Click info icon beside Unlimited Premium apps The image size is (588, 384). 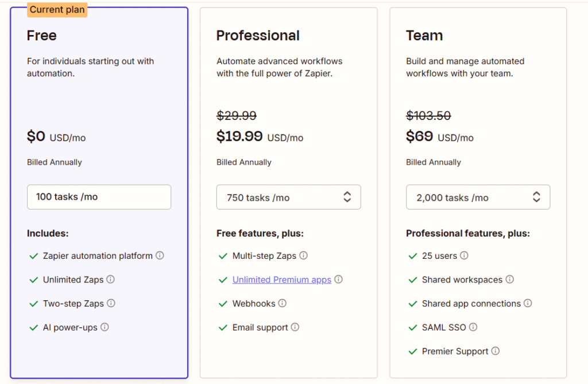coord(339,280)
